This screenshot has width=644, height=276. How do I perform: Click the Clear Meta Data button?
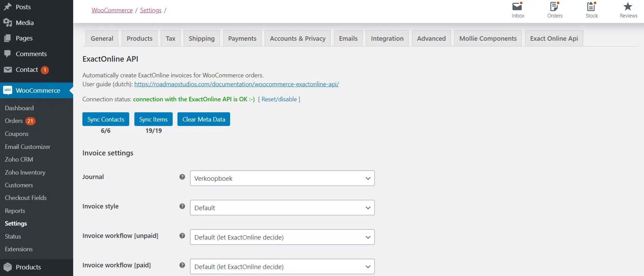[203, 119]
